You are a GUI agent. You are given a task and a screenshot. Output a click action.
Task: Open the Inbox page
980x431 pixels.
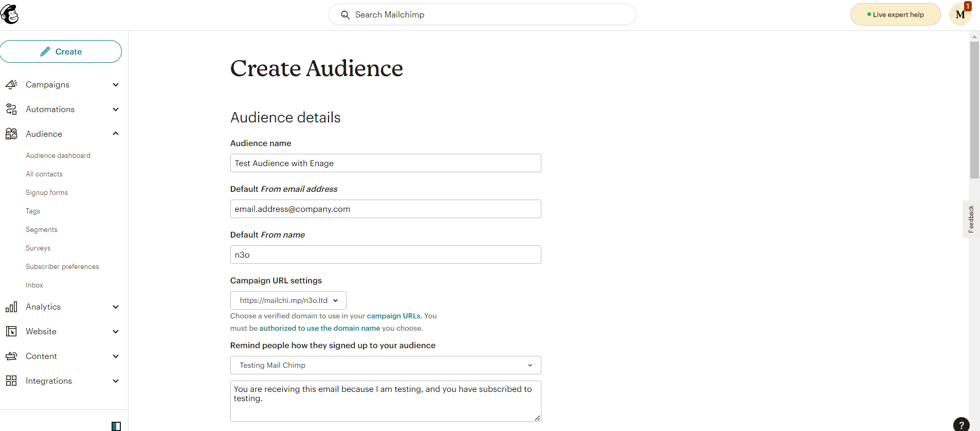34,285
